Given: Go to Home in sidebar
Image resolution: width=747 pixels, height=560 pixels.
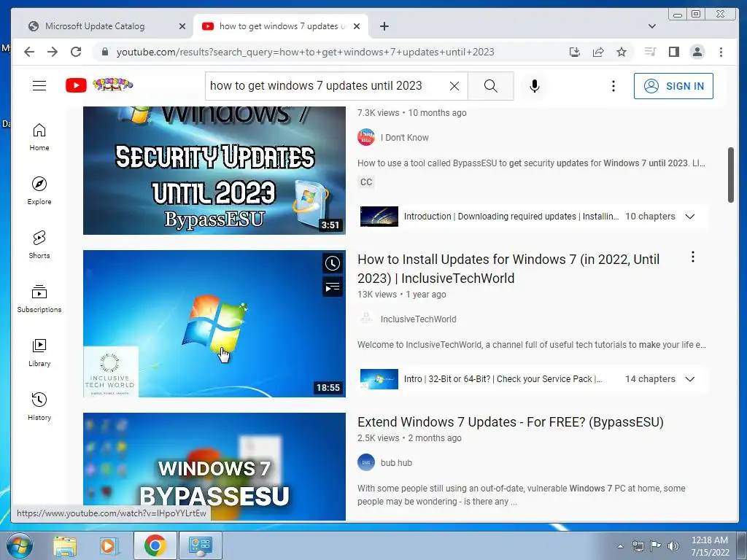Looking at the screenshot, I should (x=39, y=137).
